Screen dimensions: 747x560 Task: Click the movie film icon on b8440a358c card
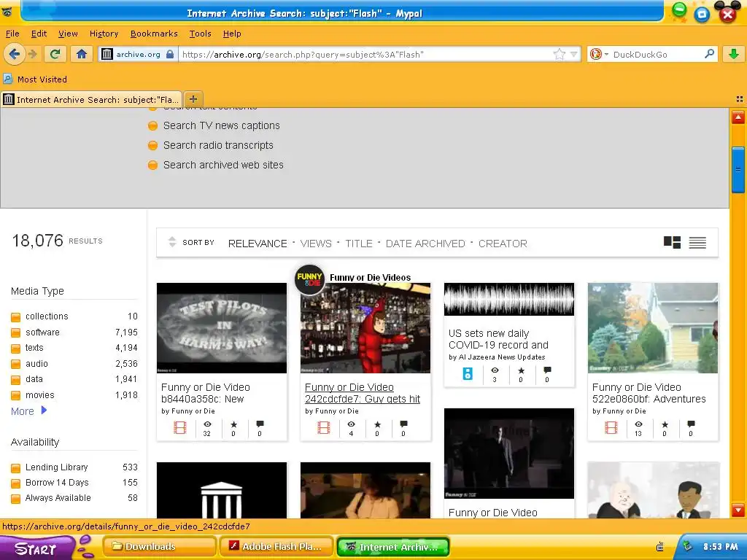pos(180,427)
